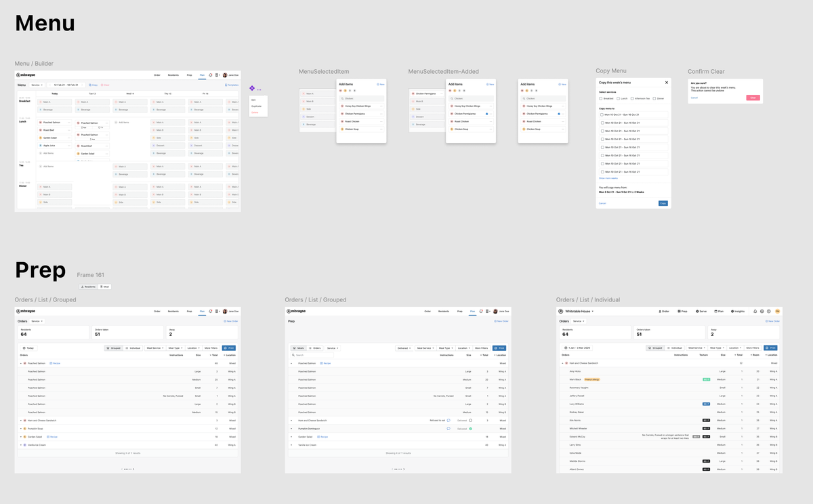This screenshot has width=813, height=504.
Task: Select the Grouped view toggle in the Whitstable House frame
Action: click(x=655, y=348)
